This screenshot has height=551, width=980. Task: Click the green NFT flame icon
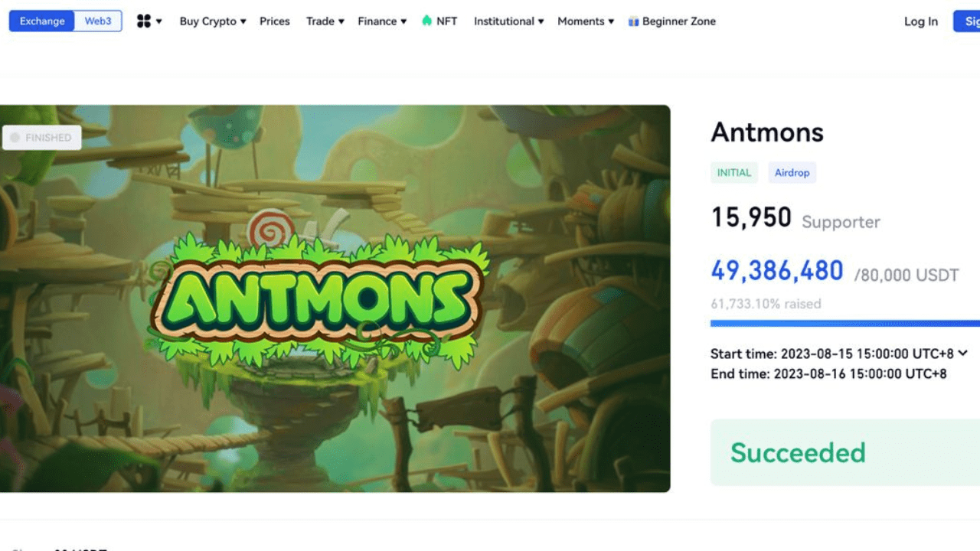tap(426, 21)
